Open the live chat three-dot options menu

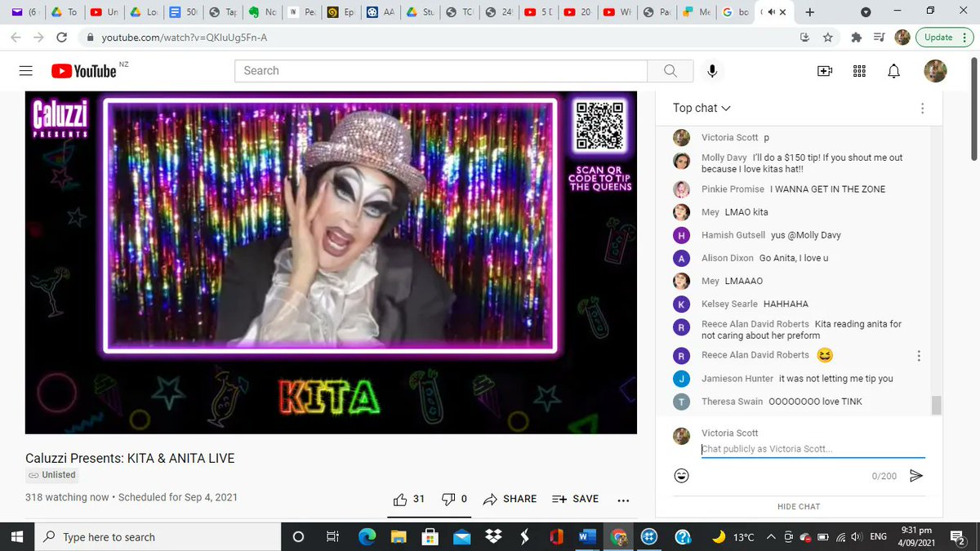[x=922, y=108]
